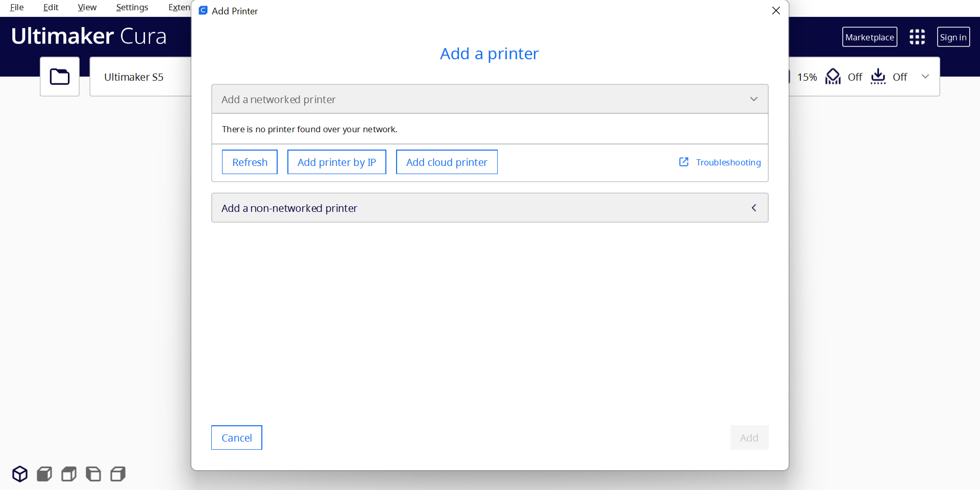
Task: Click the build plate adhesion icon
Action: point(878,77)
